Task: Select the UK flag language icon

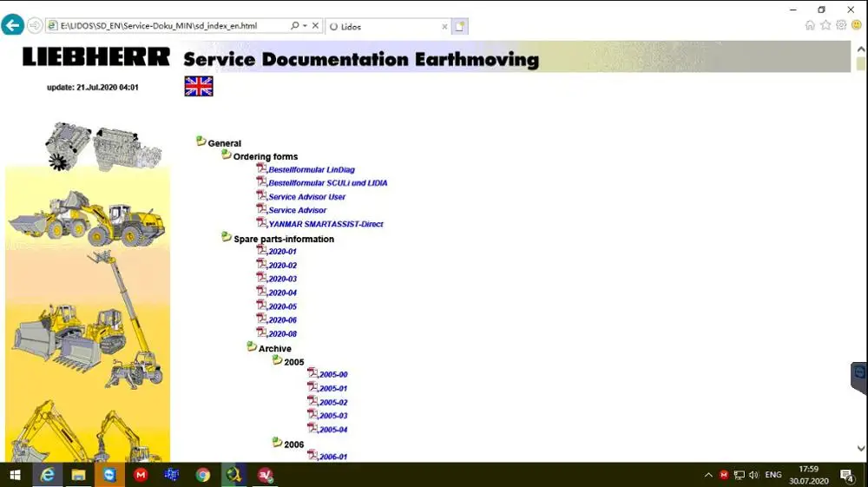Action: pyautogui.click(x=199, y=86)
